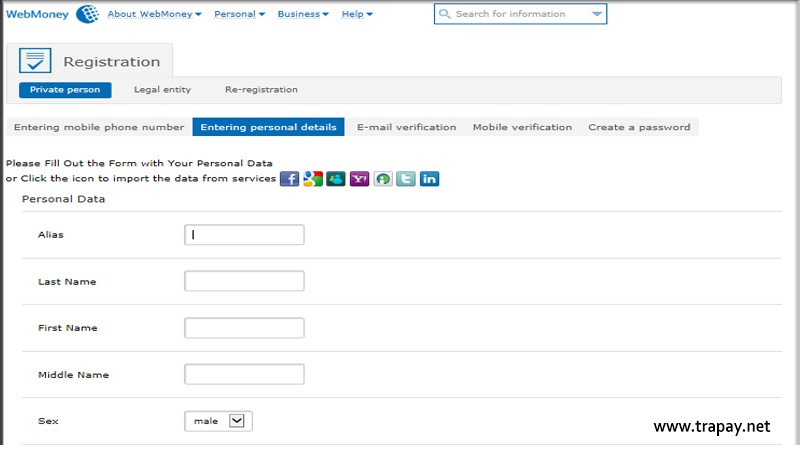Import data using the Twitter icon

405,179
